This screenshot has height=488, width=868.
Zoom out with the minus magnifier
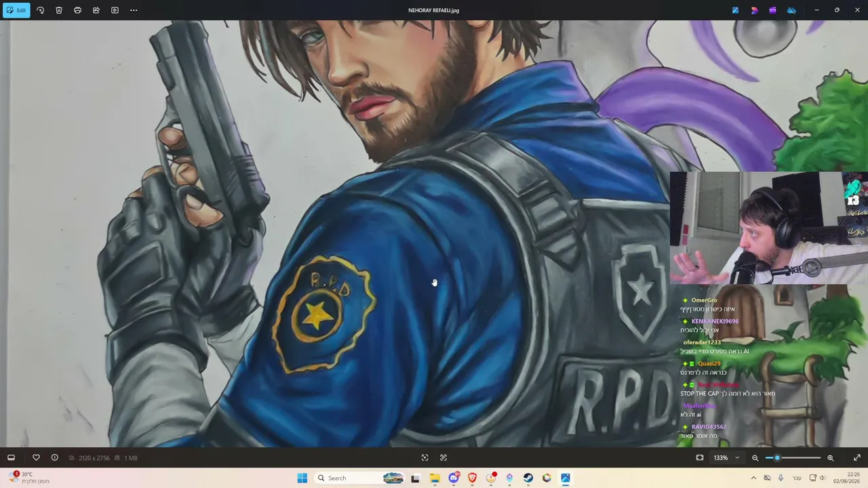(755, 457)
